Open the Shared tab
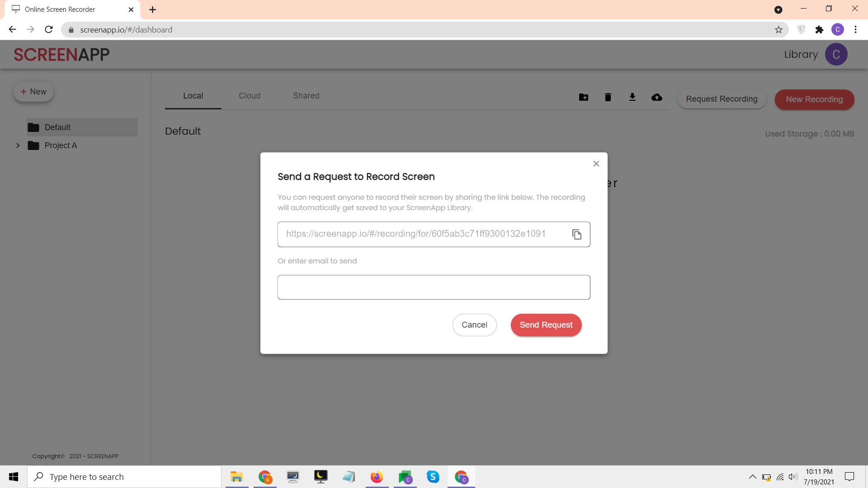The height and width of the screenshot is (488, 868). tap(306, 96)
